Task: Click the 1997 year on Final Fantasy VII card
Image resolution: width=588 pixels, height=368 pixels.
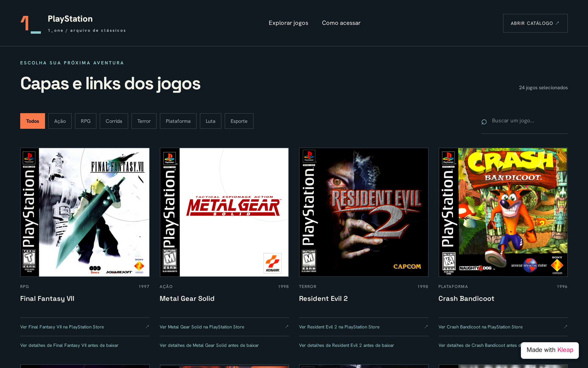Action: pos(144,287)
